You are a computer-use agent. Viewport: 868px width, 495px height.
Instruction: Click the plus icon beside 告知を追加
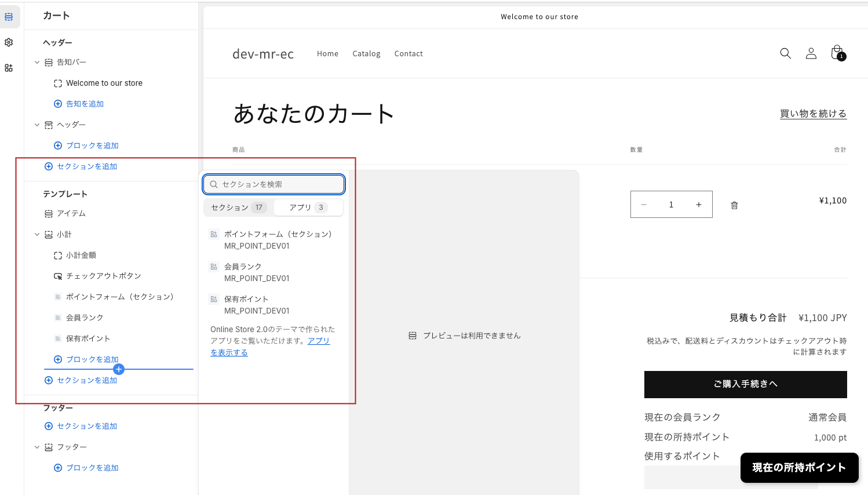pyautogui.click(x=58, y=104)
